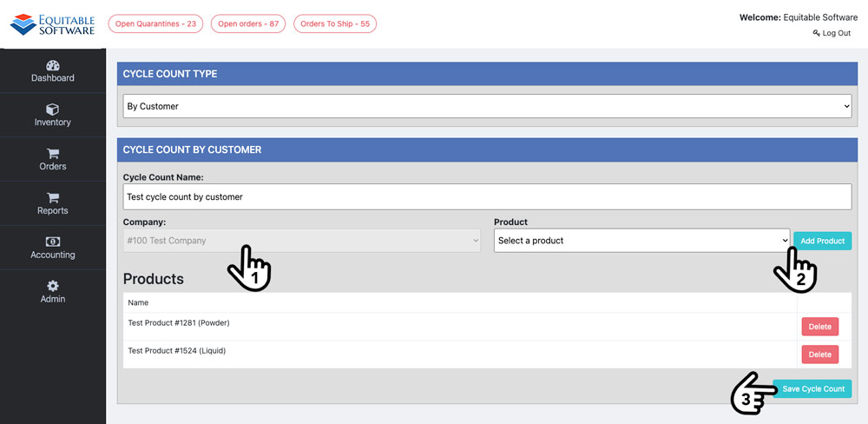Screen dimensions: 868x424
Task: Go to Admin menu label
Action: (x=53, y=299)
